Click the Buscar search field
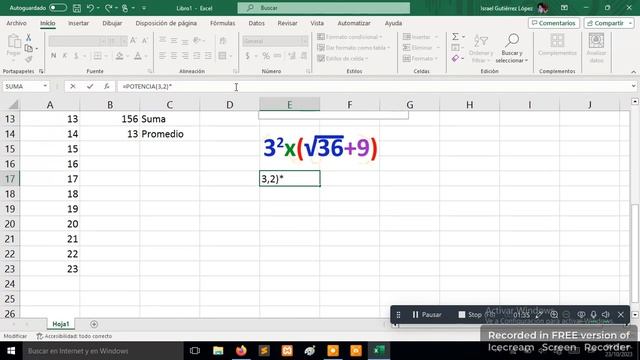 [x=324, y=8]
